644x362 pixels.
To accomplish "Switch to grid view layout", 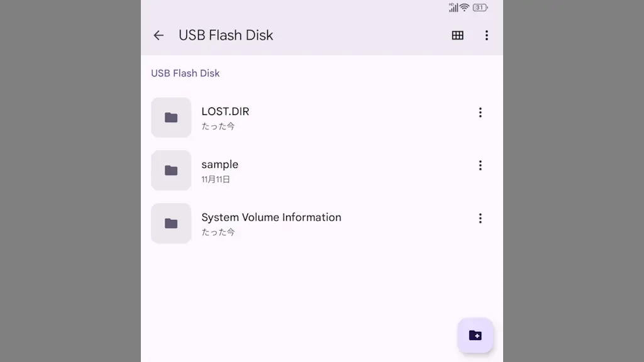I will point(457,35).
